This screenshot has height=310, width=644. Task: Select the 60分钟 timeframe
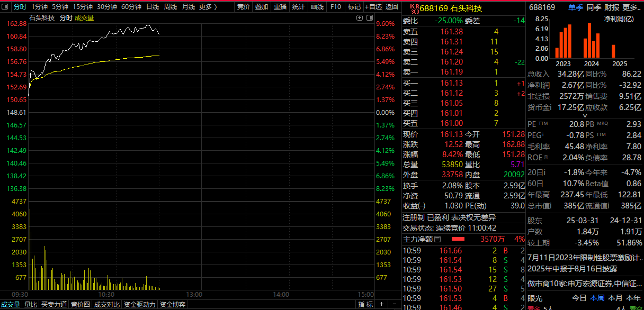(x=131, y=7)
